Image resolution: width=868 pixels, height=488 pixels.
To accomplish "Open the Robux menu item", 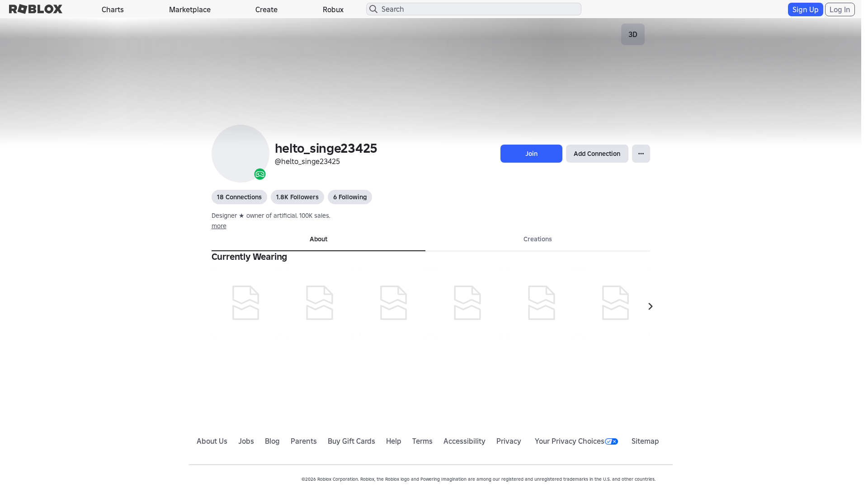I will click(333, 9).
